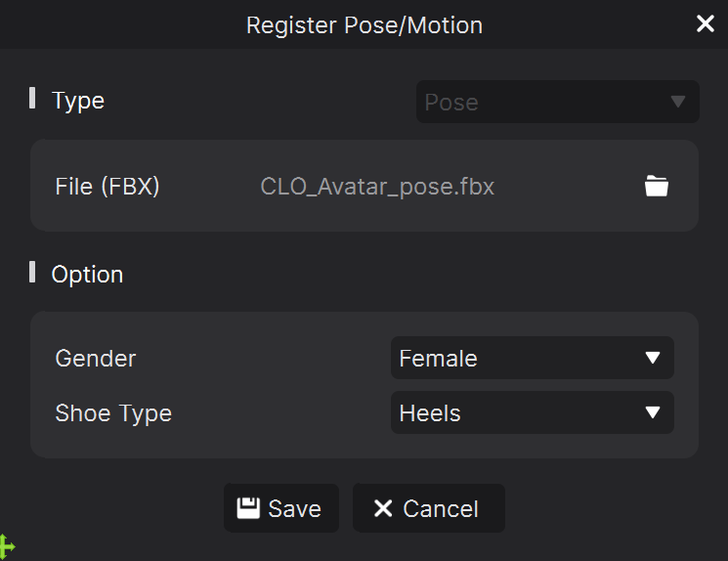Open the folder browse icon for FBX file
Screen dimensions: 728x561
[x=656, y=187]
